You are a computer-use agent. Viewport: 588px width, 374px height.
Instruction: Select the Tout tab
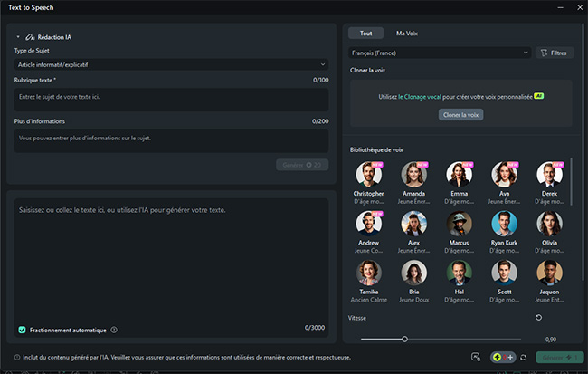(365, 33)
